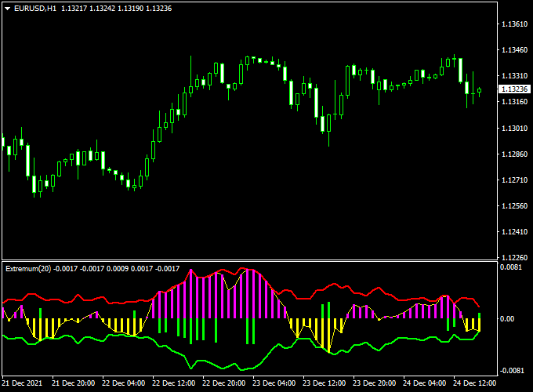Click the 24 Dec 12:00 time label
Image resolution: width=533 pixels, height=392 pixels.
tap(475, 383)
